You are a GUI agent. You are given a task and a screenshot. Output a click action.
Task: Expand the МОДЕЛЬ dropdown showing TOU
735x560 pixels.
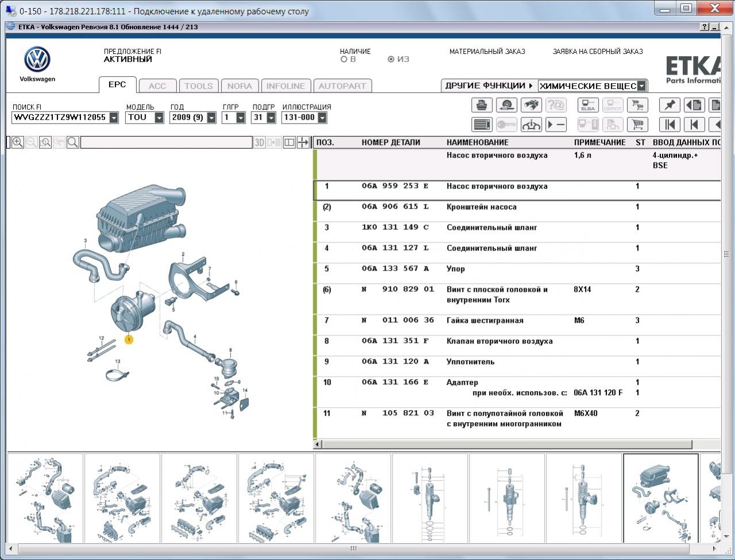[159, 118]
